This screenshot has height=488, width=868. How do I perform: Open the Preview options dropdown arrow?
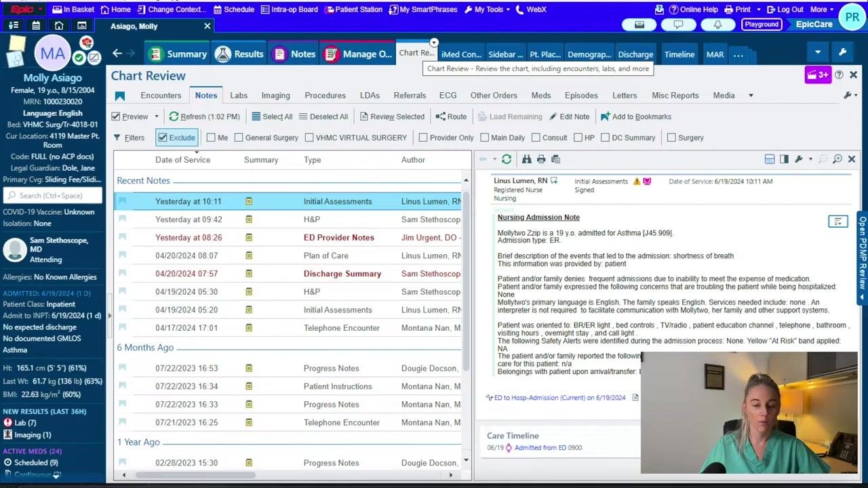[x=156, y=117]
